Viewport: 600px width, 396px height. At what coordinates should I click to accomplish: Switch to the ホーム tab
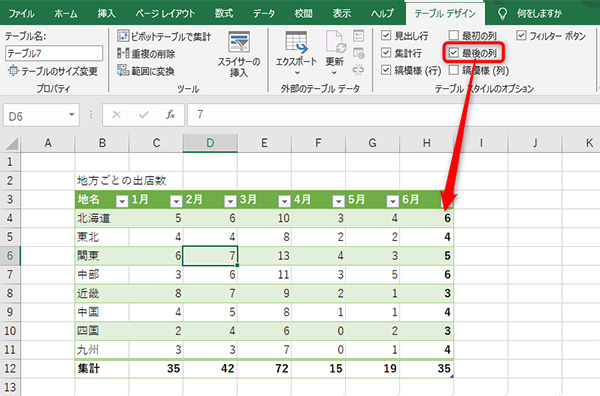click(x=66, y=14)
